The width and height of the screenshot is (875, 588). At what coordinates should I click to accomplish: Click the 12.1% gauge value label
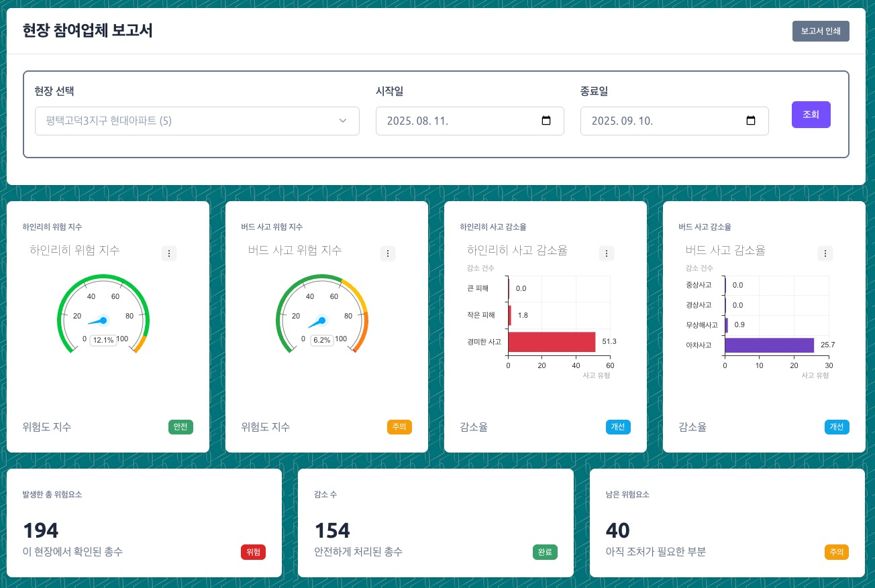(x=103, y=340)
